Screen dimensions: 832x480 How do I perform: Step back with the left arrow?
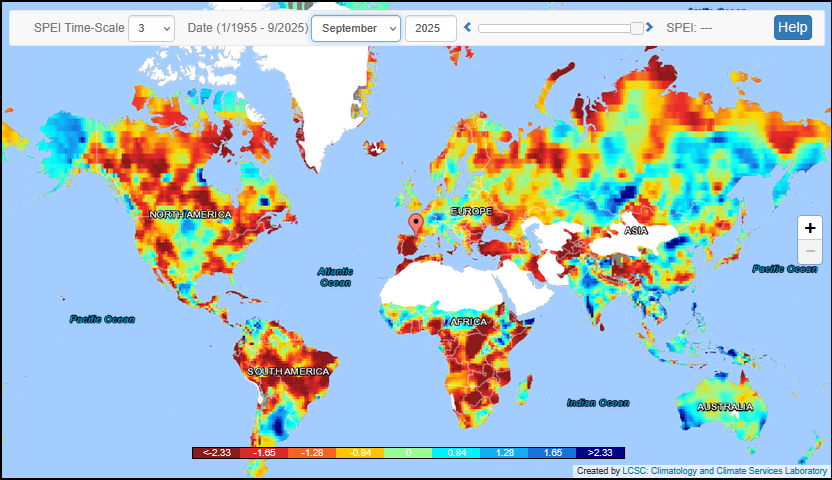pyautogui.click(x=467, y=27)
